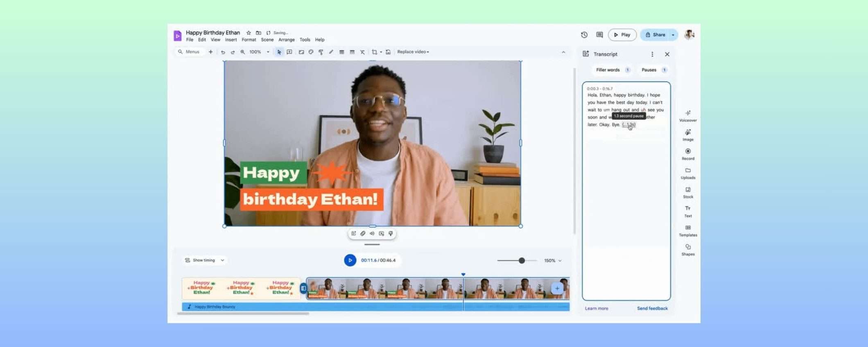Open the Scene menu
Screen dimensions: 868x347
(x=267, y=40)
